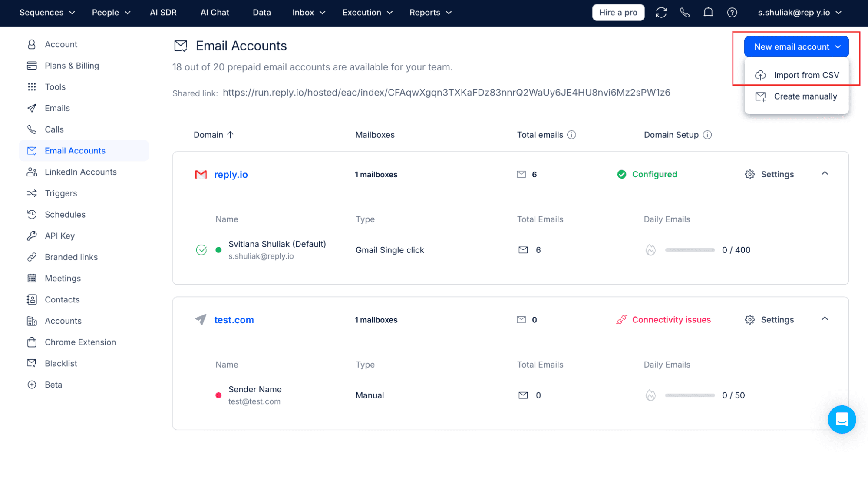Click the Domain column sort arrow
The image size is (868, 481).
232,134
